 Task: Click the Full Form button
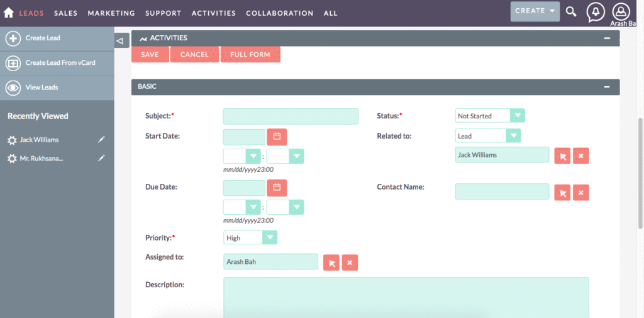[250, 55]
